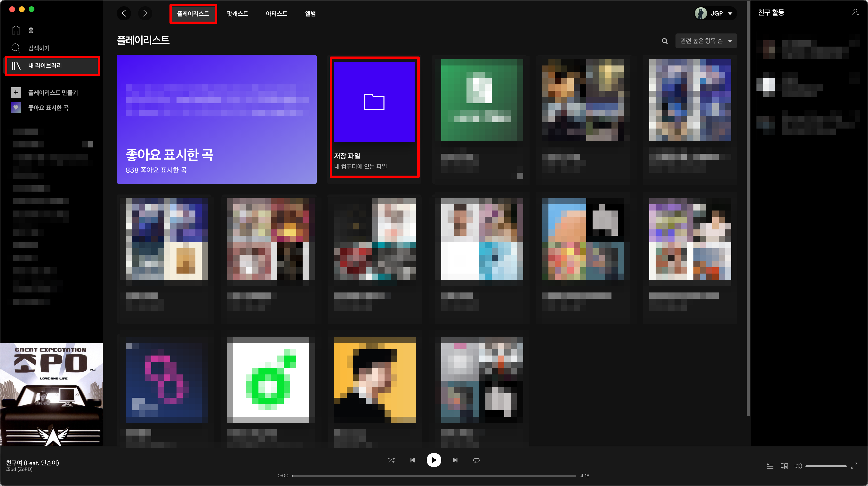Open the play queue icon
868x486 pixels.
770,466
